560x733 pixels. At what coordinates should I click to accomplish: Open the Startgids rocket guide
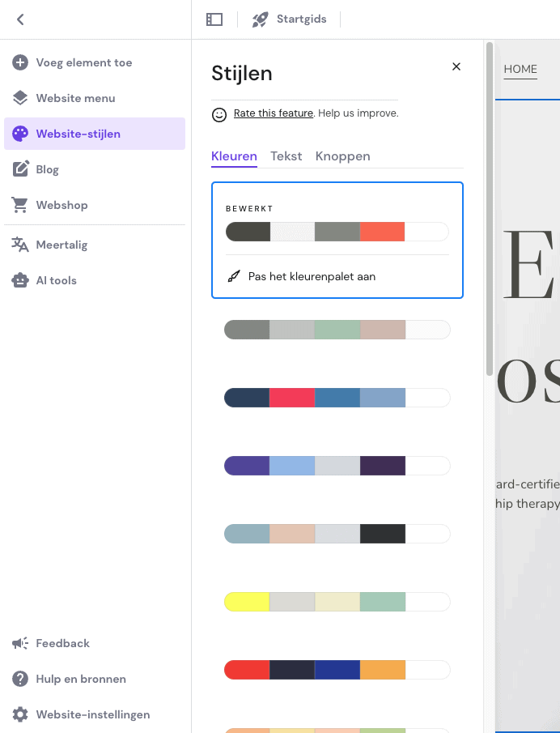pos(289,19)
